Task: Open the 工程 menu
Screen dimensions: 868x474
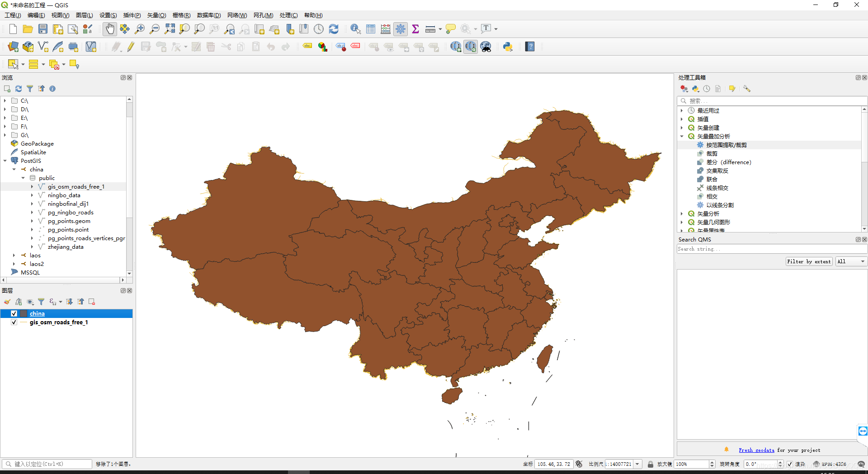Action: tap(13, 15)
